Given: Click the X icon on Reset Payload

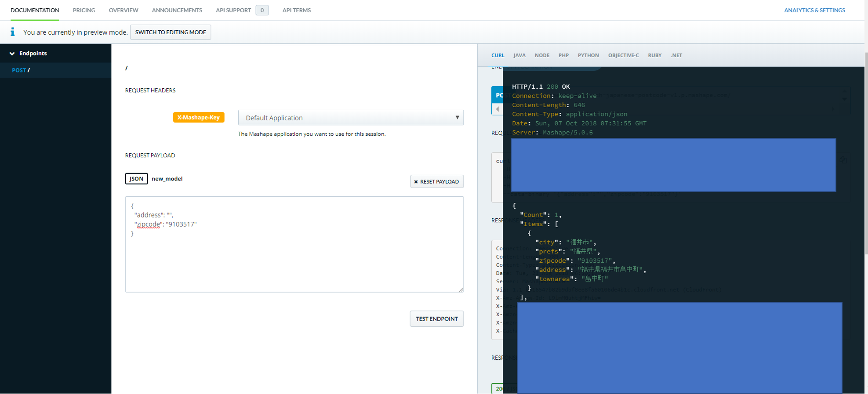Looking at the screenshot, I should [416, 182].
